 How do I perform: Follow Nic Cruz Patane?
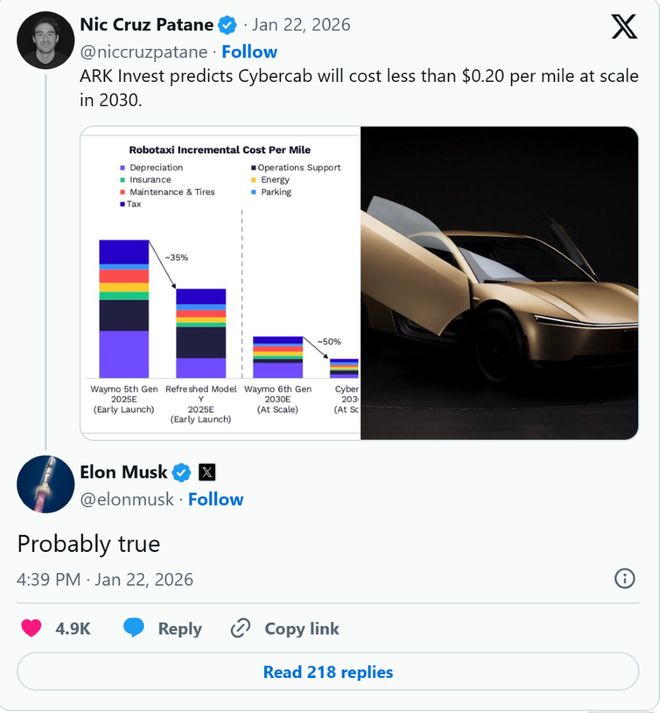[x=249, y=51]
